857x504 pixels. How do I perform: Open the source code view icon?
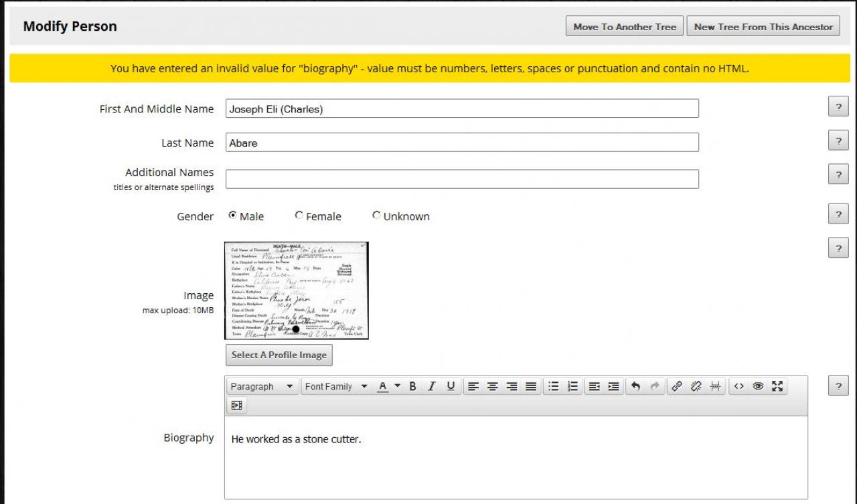(x=739, y=386)
